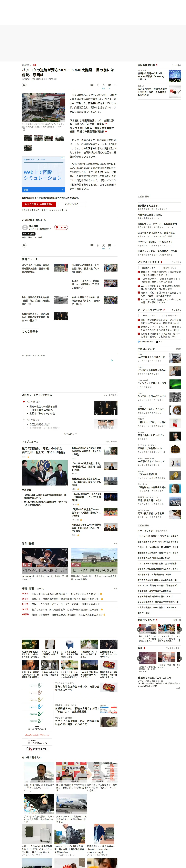The image size is (186, 868).
Task: Open related link 下水管による道路陥没リスク in the article body
Action: [92, 122]
